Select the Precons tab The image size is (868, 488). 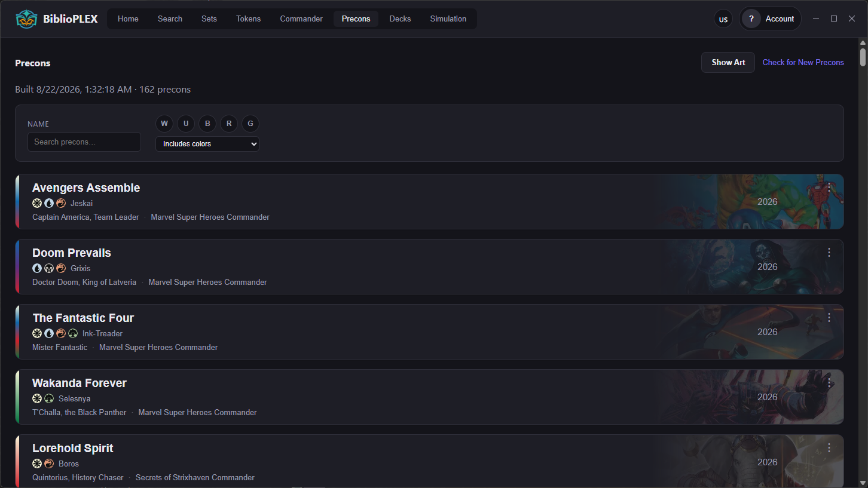pos(356,19)
